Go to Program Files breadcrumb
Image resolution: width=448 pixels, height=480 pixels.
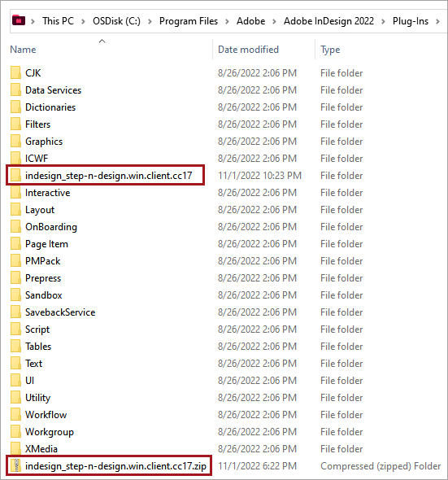tap(189, 21)
